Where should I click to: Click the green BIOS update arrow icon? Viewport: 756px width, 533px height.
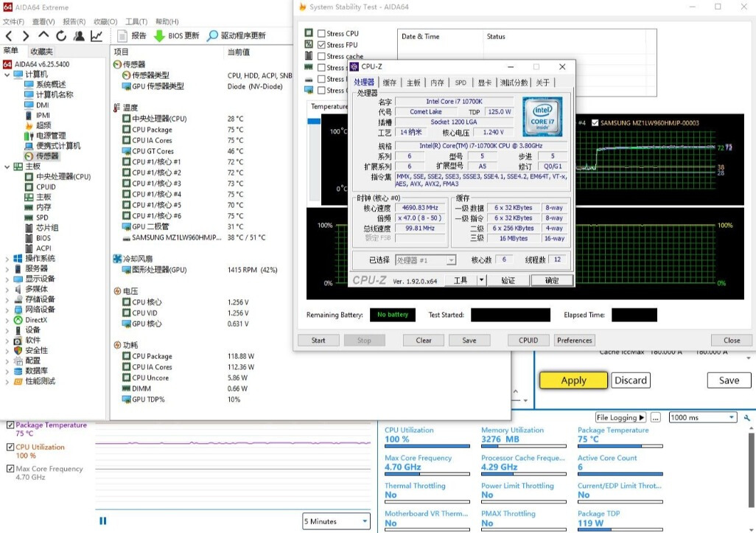159,35
